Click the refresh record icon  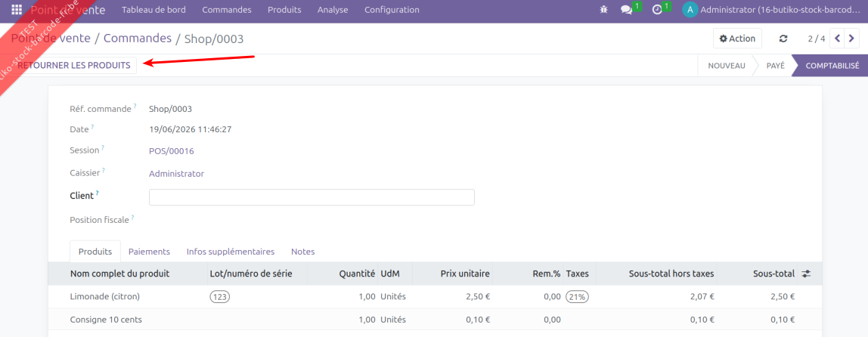coord(783,39)
